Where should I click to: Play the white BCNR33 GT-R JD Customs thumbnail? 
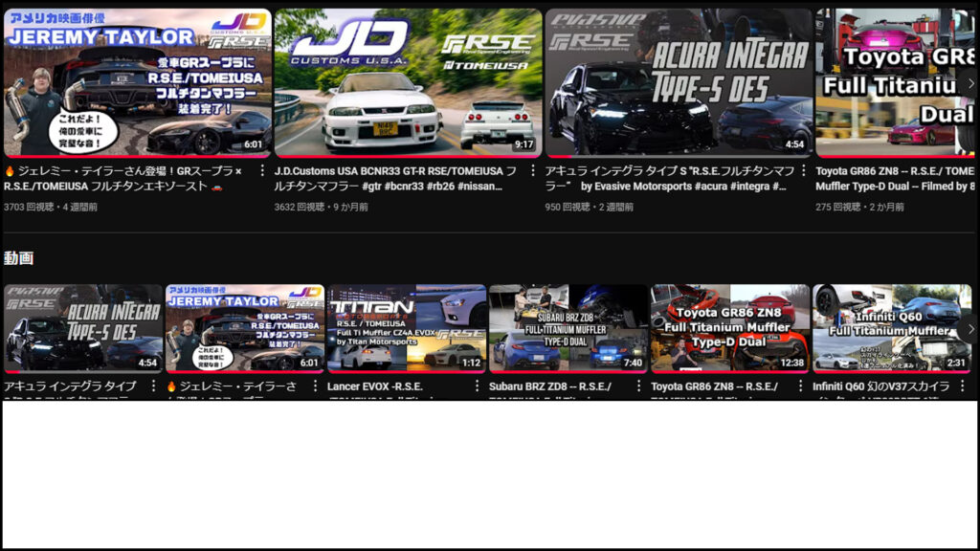pos(407,83)
